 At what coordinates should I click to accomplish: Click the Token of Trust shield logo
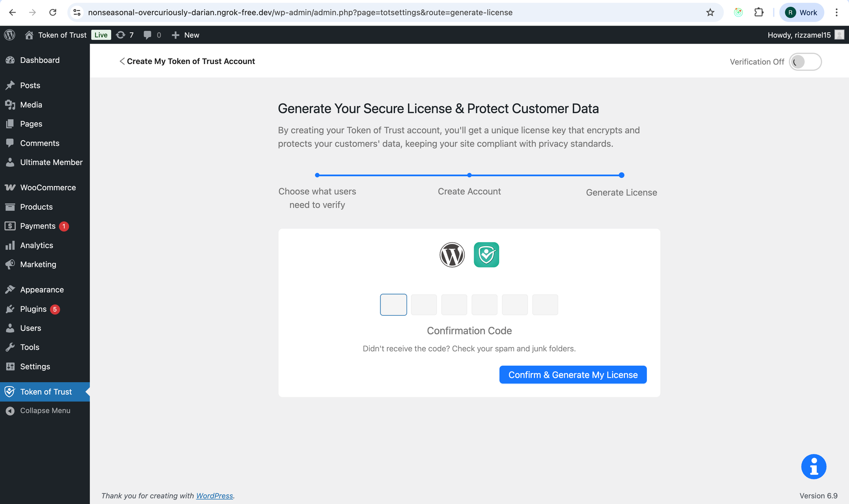tap(486, 255)
